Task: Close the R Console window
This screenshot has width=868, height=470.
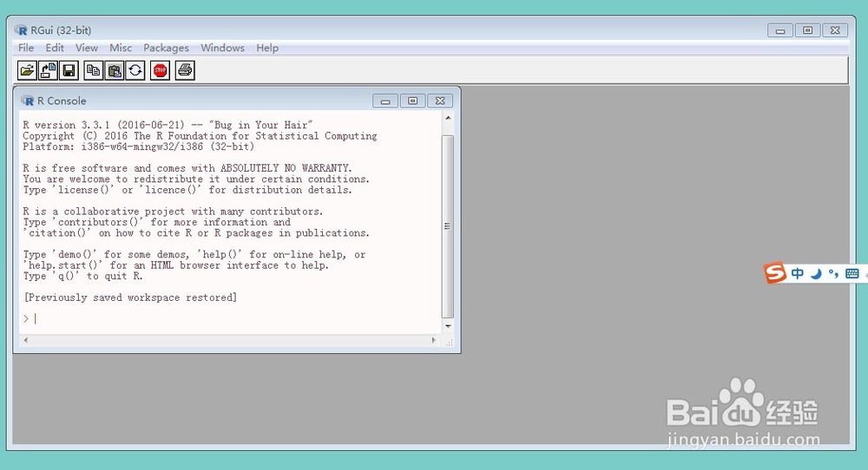Action: [440, 101]
